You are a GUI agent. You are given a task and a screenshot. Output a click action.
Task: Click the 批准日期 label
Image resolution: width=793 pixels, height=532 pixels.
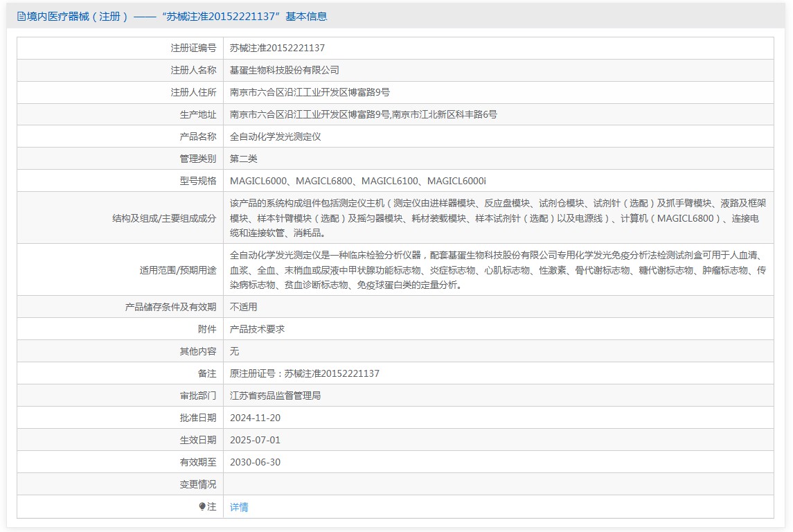click(198, 418)
